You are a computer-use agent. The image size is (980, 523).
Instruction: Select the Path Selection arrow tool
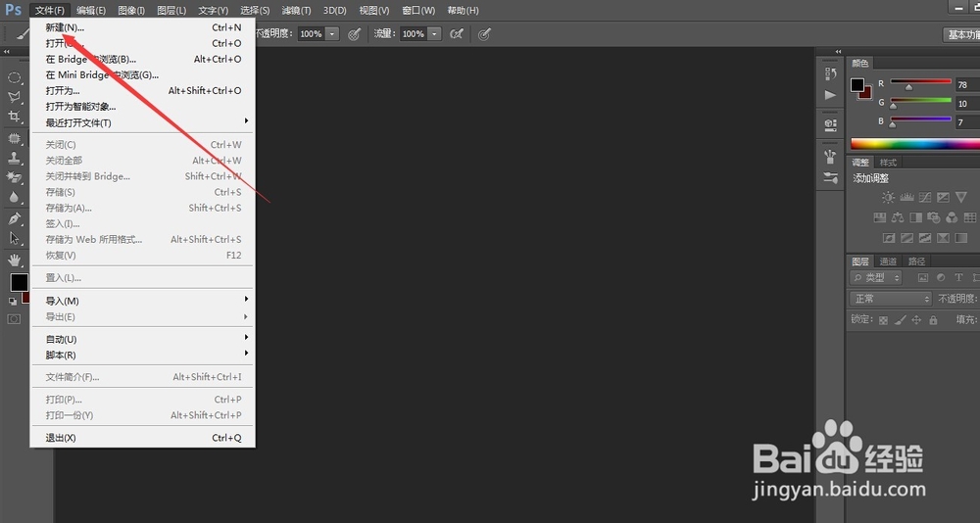[14, 238]
